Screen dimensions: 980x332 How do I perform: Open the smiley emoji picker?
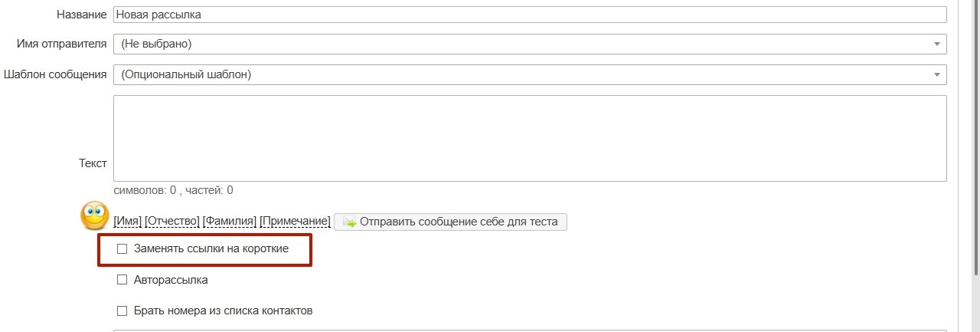95,215
